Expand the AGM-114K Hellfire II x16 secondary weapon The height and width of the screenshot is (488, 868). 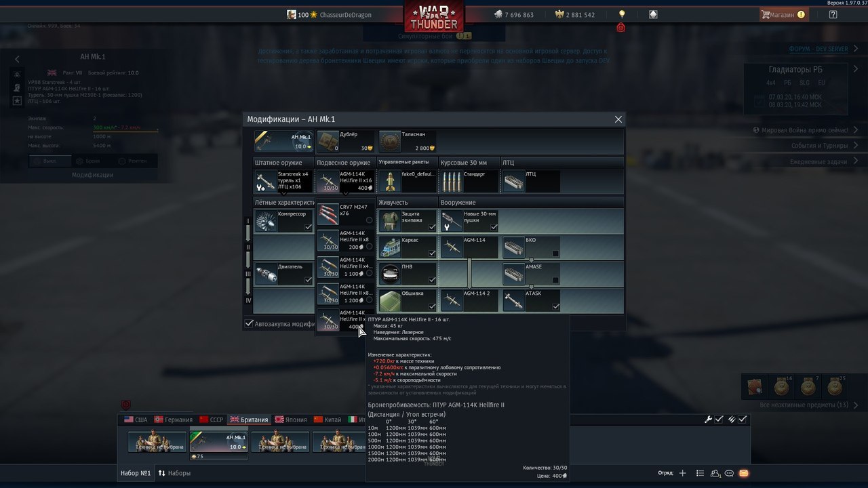point(345,182)
